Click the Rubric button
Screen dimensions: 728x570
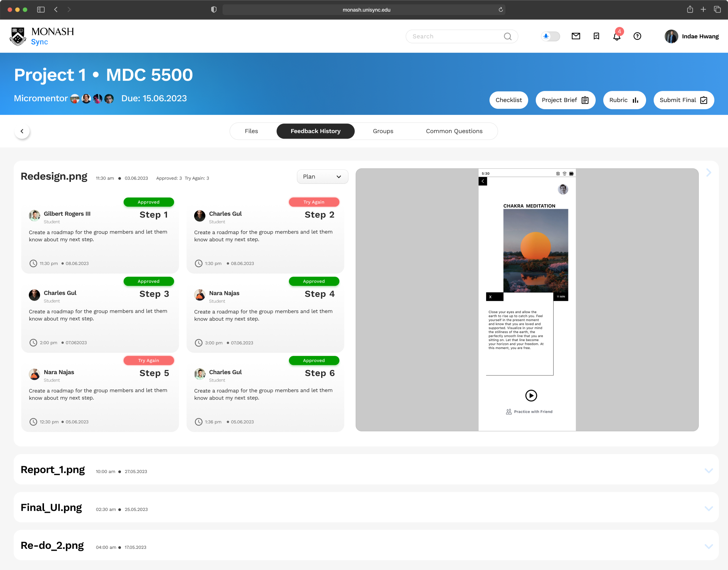(624, 100)
